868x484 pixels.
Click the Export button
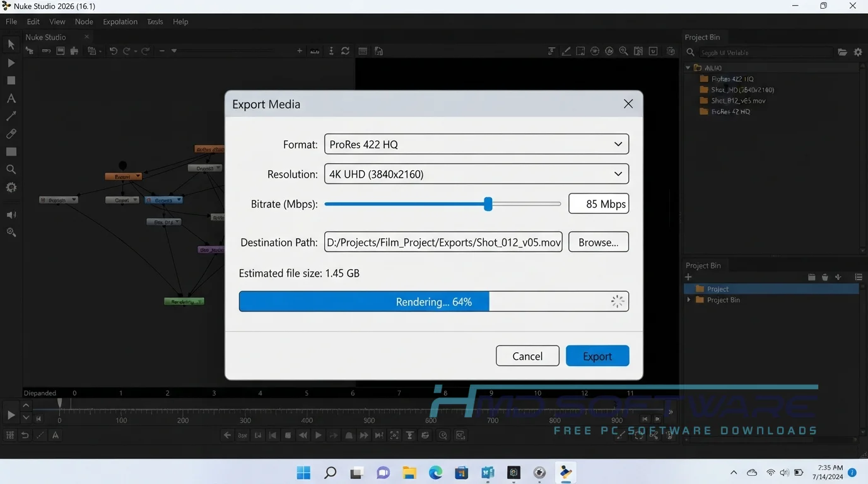[x=597, y=356]
